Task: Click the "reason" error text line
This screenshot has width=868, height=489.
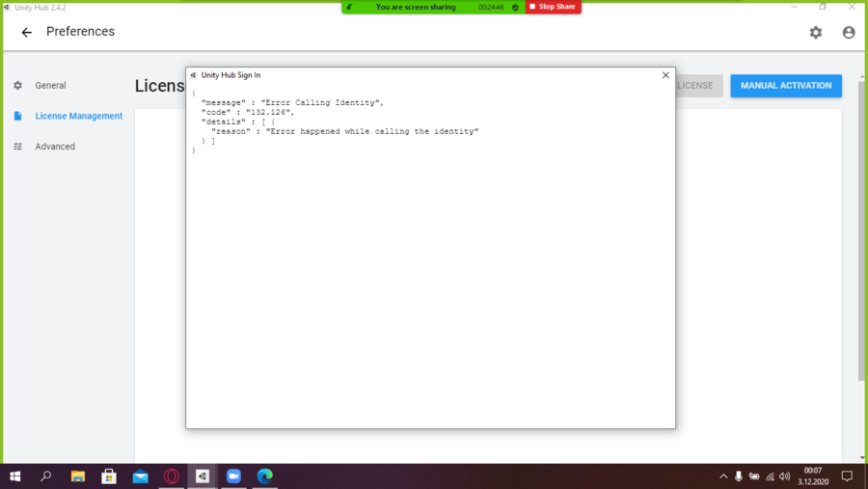Action: pos(345,131)
